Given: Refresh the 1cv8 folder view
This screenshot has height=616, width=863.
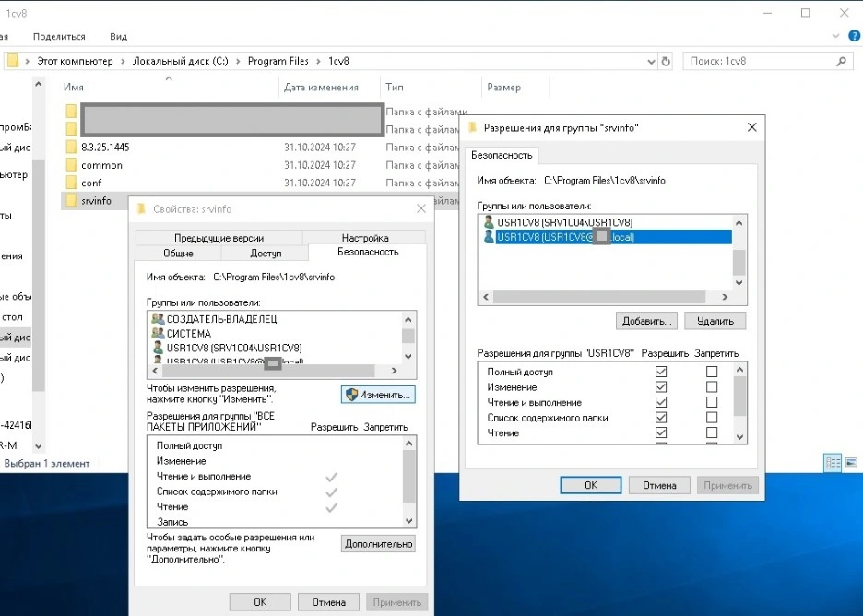Looking at the screenshot, I should [x=666, y=61].
